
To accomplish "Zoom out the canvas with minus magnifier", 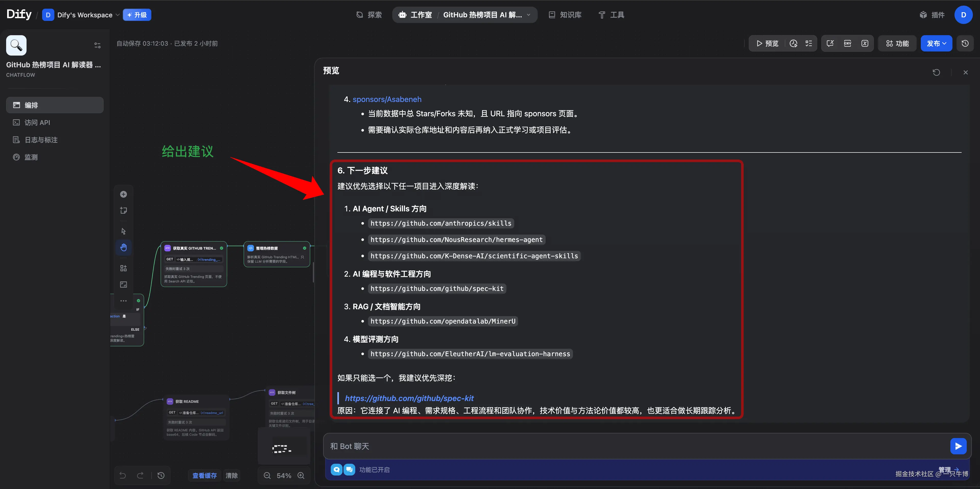I will (267, 475).
